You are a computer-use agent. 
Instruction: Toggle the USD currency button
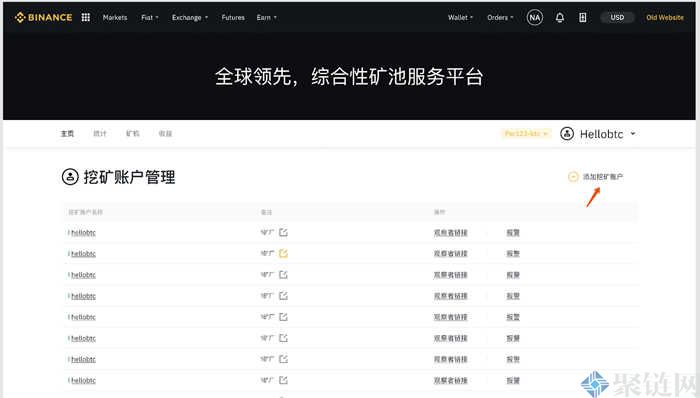coord(617,17)
